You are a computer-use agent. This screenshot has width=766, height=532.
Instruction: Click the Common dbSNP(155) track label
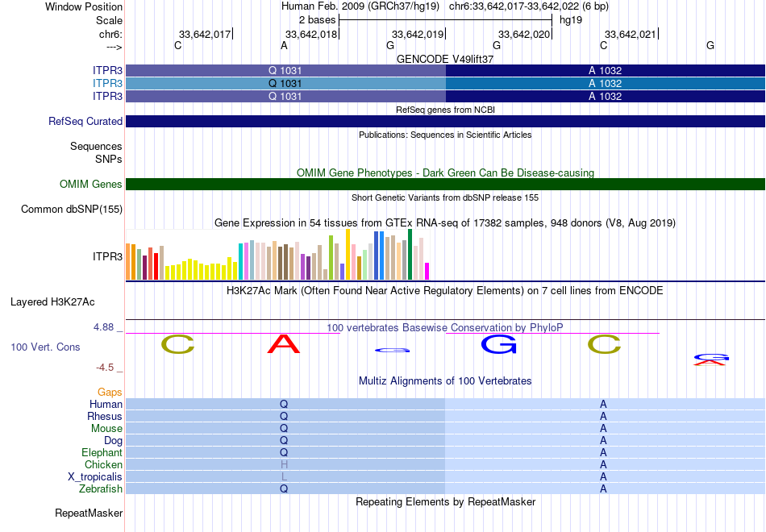point(72,209)
